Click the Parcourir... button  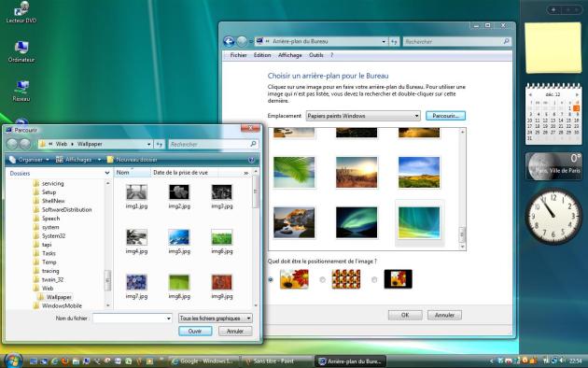(445, 116)
